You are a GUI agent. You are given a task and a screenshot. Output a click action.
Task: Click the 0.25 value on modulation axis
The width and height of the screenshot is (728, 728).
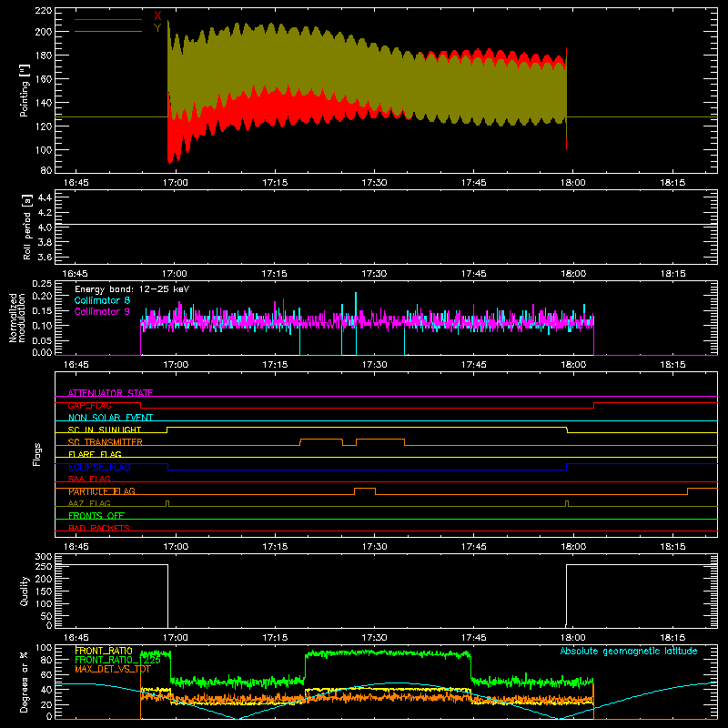(42, 283)
